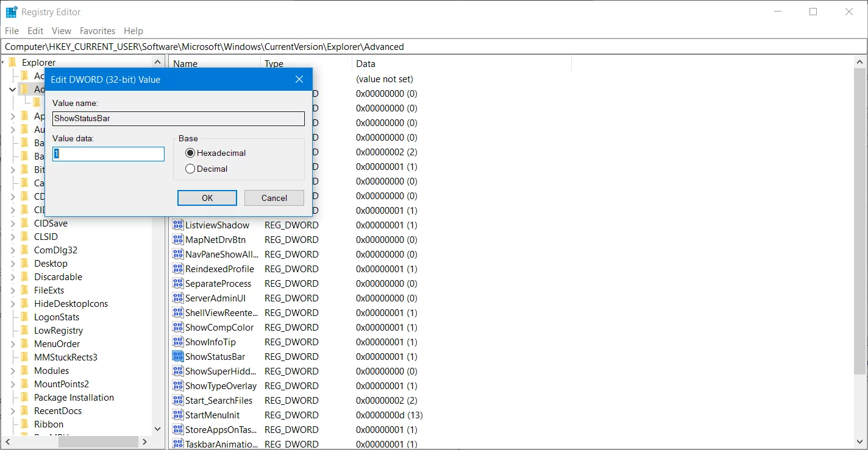Screen dimensions: 868x450
Task: Expand the CIDSave tree node
Action: tap(13, 223)
